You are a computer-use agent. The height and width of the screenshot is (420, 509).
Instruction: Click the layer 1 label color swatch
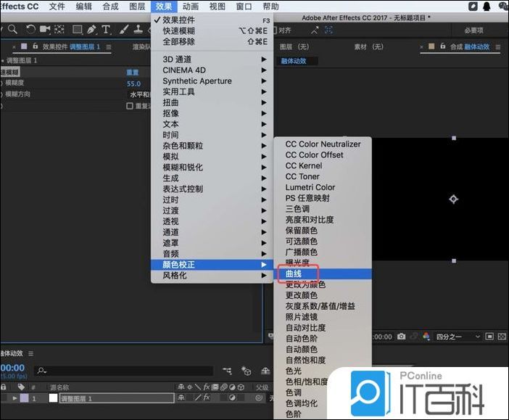[x=24, y=398]
